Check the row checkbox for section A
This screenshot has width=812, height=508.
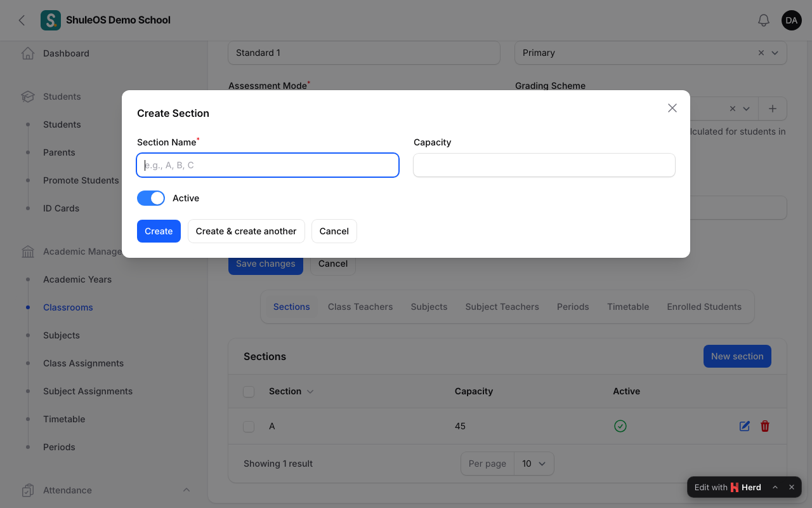[x=249, y=427]
